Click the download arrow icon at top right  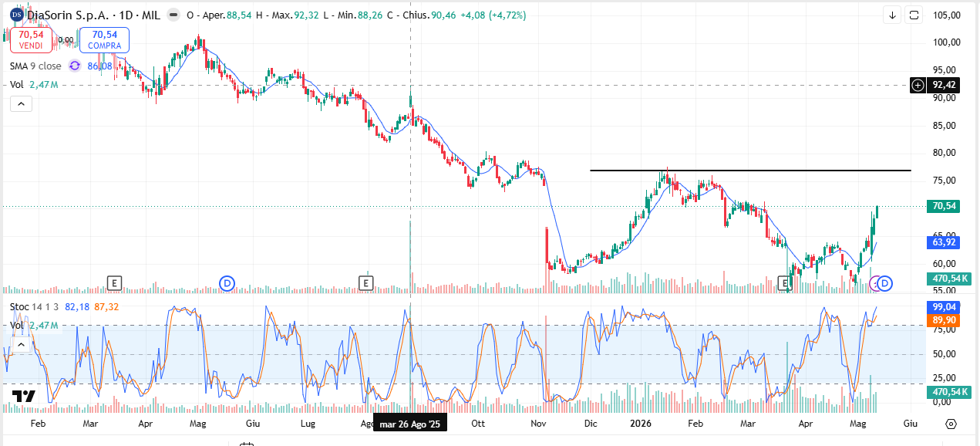coord(892,15)
